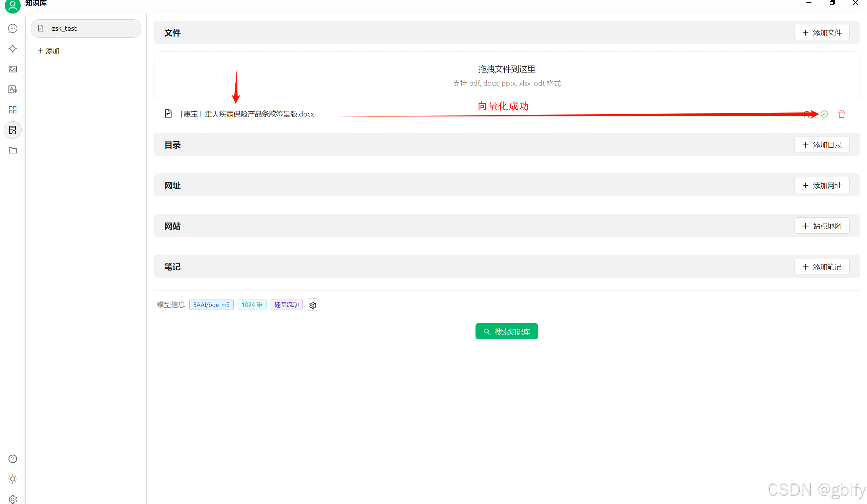Open the help question mark icon
Screen dimensions: 867x504
(13, 459)
